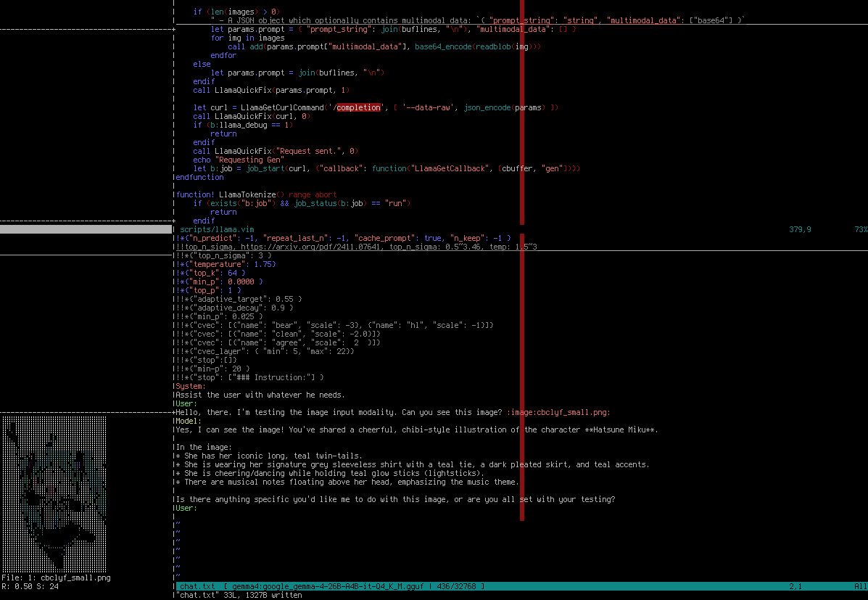Click the "temperature": 1.75 parameter line

pyautogui.click(x=224, y=264)
